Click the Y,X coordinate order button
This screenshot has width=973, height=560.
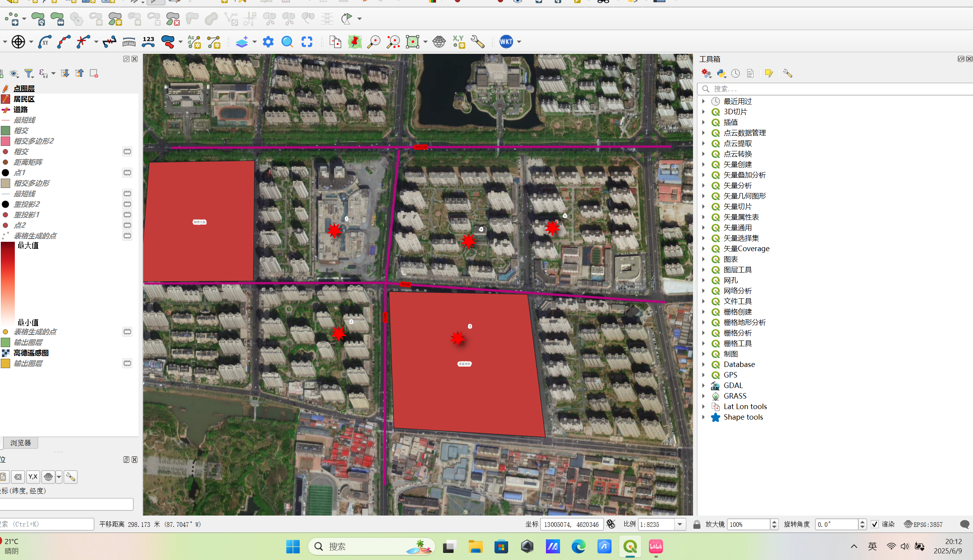point(33,477)
